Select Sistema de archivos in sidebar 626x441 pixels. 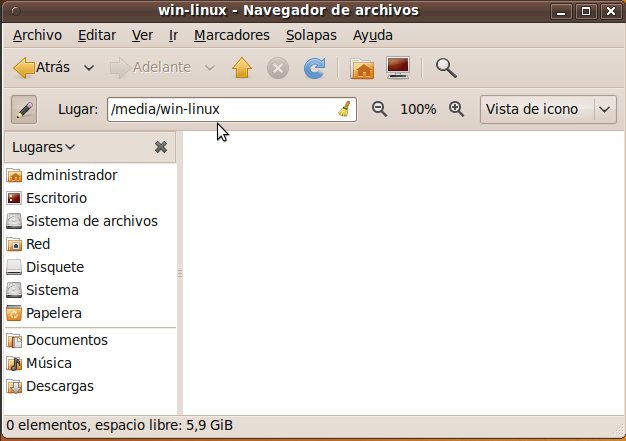[x=90, y=221]
